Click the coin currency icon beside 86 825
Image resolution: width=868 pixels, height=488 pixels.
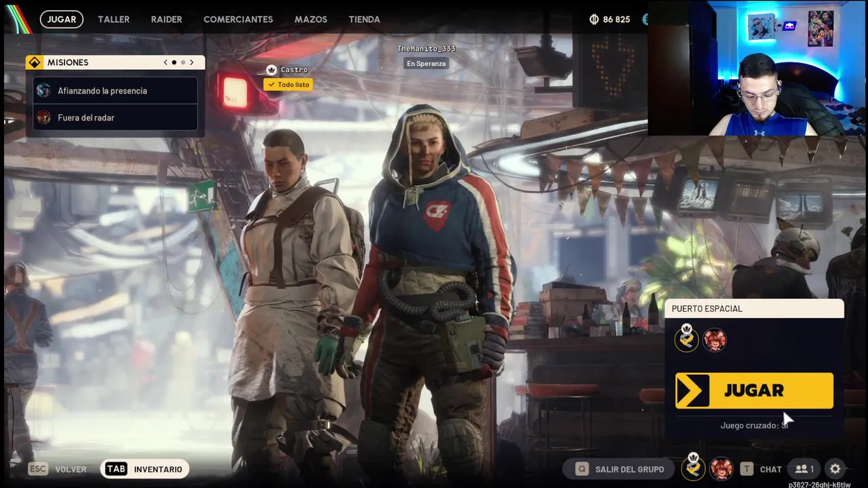594,20
